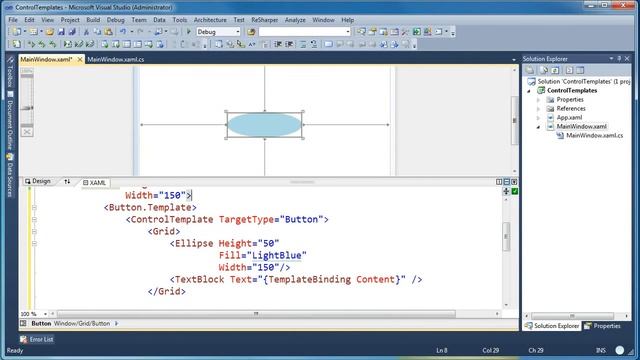640x360 pixels.
Task: Click the Add New Item toolbar icon
Action: point(33,31)
